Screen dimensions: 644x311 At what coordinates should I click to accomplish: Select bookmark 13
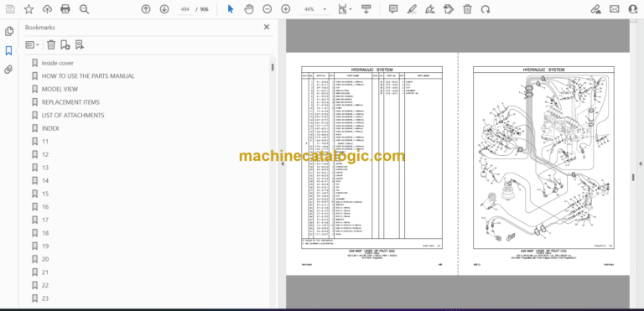[44, 168]
